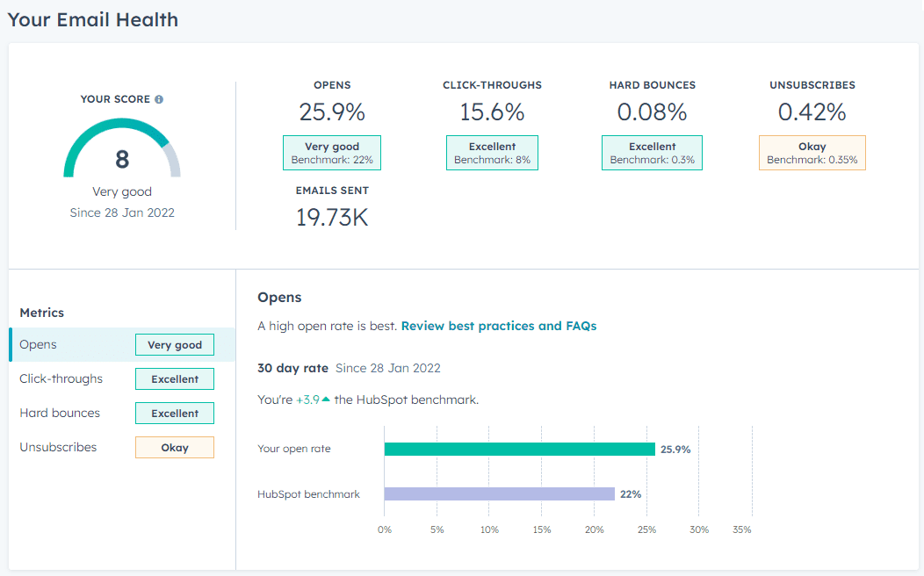Screen dimensions: 924x576
Task: Click the Excellent tag beside Click-throughs in list
Action: pos(175,378)
